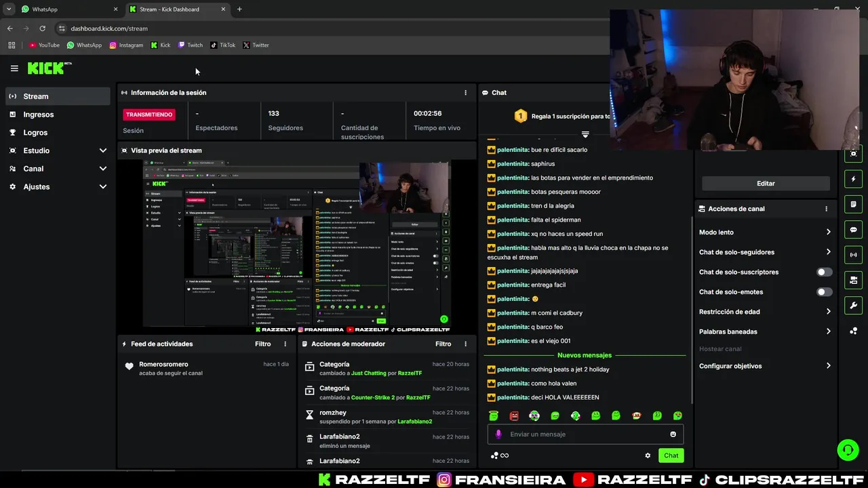Open the YouTube bookmark
868x488 pixels.
[x=44, y=45]
